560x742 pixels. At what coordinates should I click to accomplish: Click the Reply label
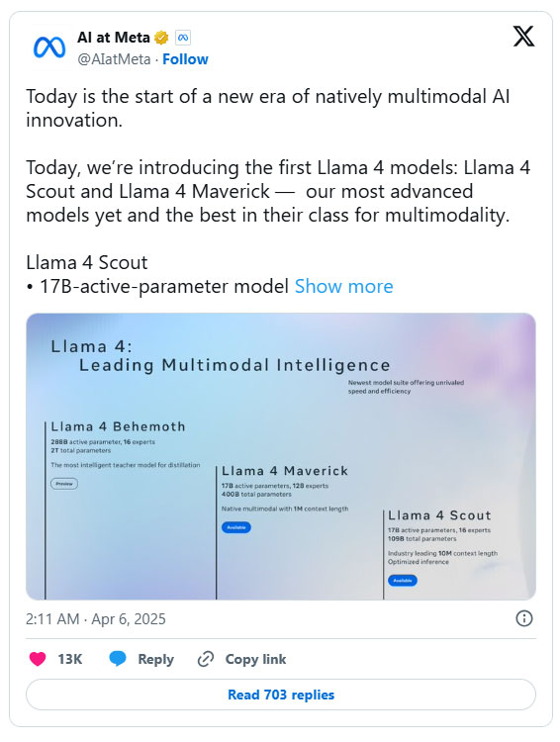(155, 659)
